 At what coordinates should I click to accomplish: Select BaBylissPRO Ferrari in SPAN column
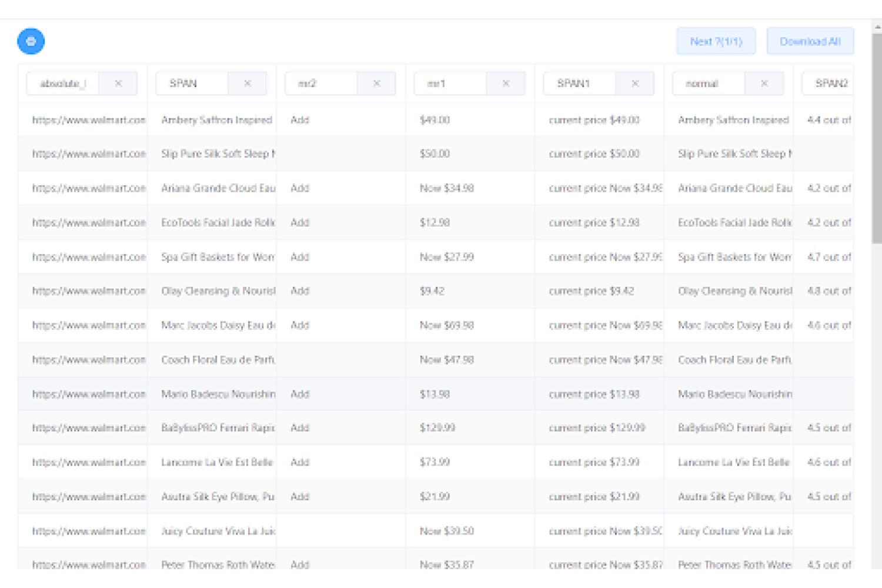(x=218, y=428)
